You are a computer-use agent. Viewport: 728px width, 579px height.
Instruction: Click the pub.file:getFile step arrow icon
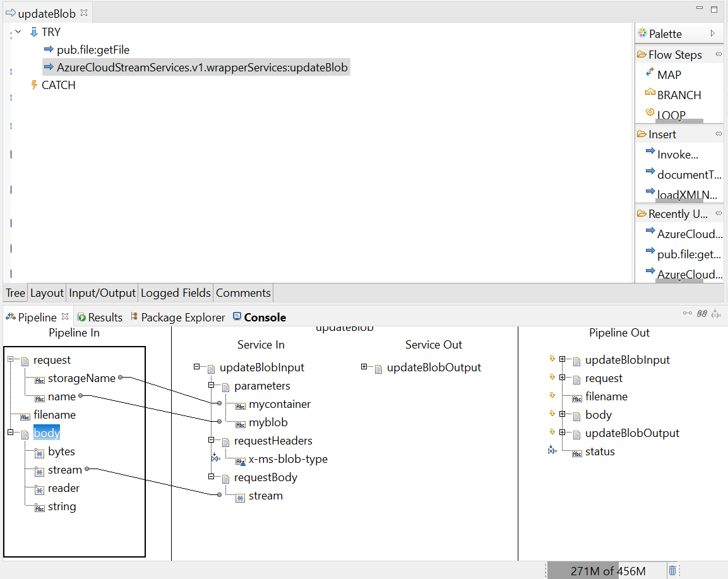[x=49, y=49]
